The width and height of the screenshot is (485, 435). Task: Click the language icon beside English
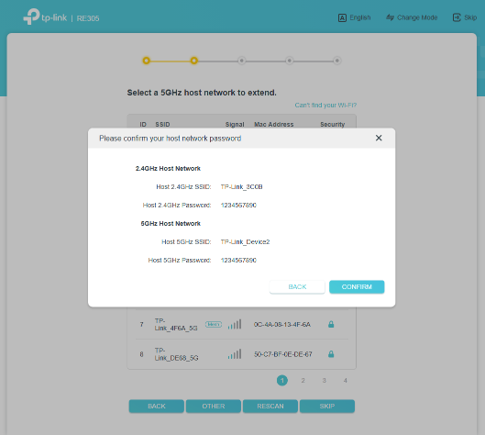[342, 18]
